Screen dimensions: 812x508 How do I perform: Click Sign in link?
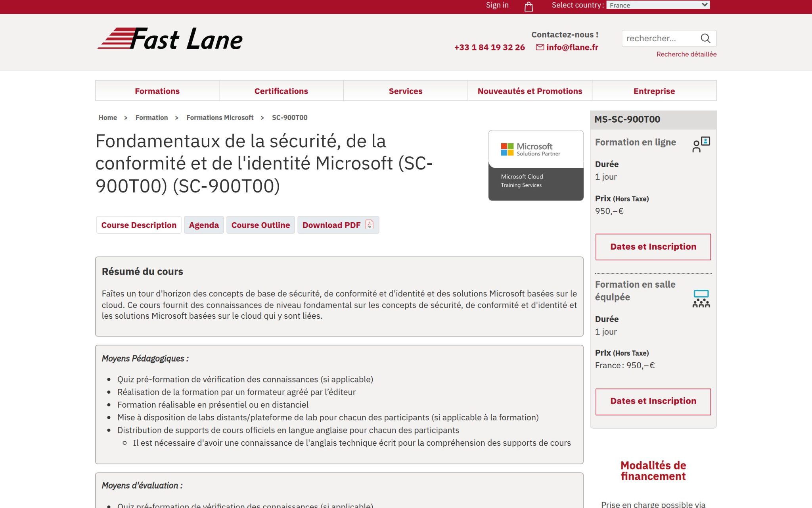[x=497, y=5]
